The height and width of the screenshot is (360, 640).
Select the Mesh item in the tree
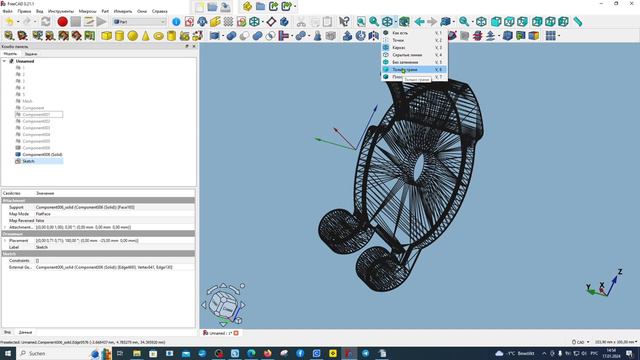(27, 101)
